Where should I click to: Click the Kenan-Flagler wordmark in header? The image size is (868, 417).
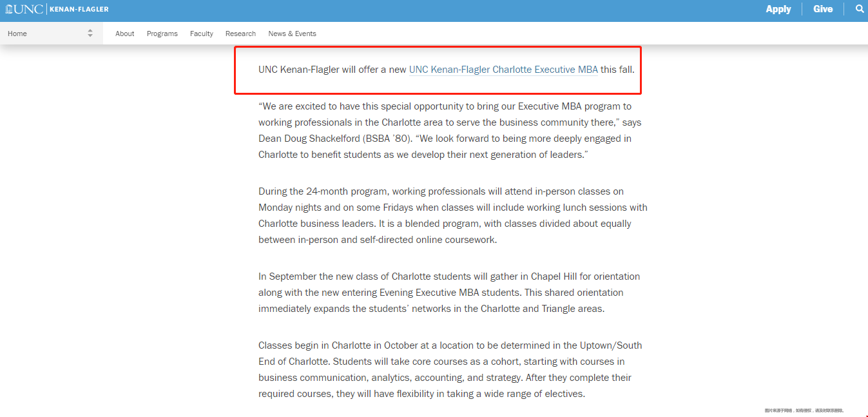(80, 9)
